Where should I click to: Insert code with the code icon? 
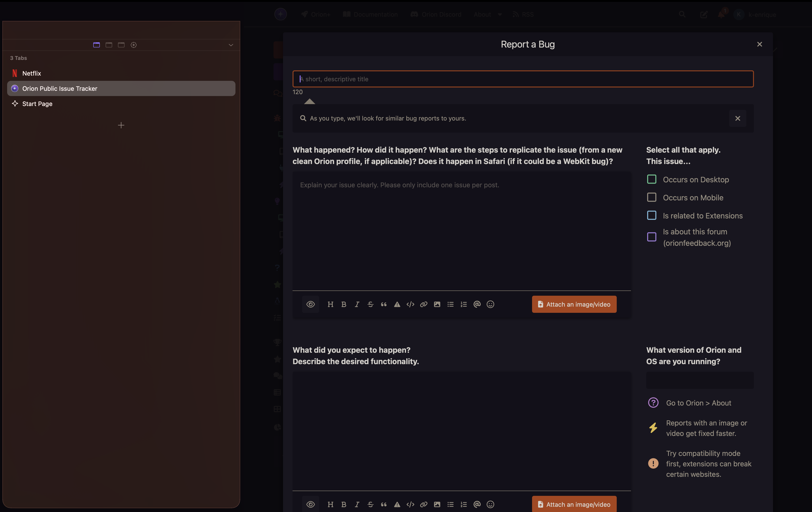pos(410,304)
